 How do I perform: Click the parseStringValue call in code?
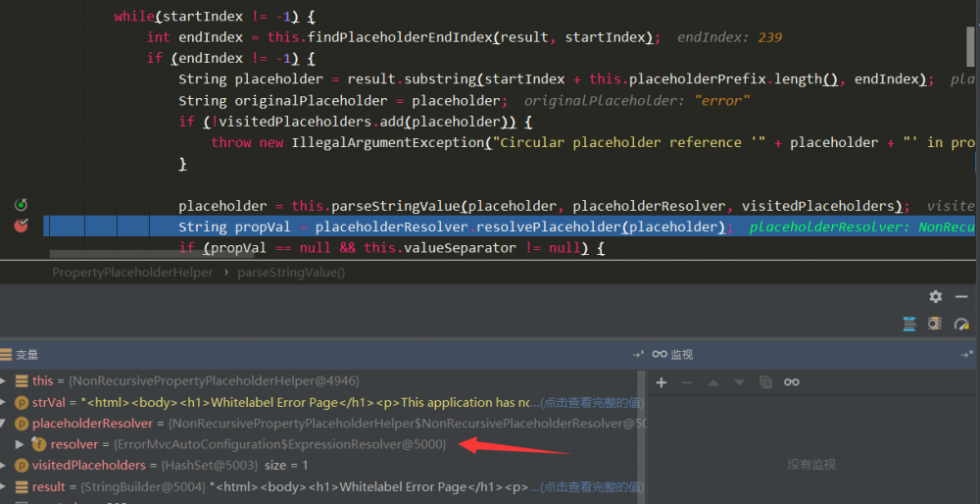tap(396, 206)
